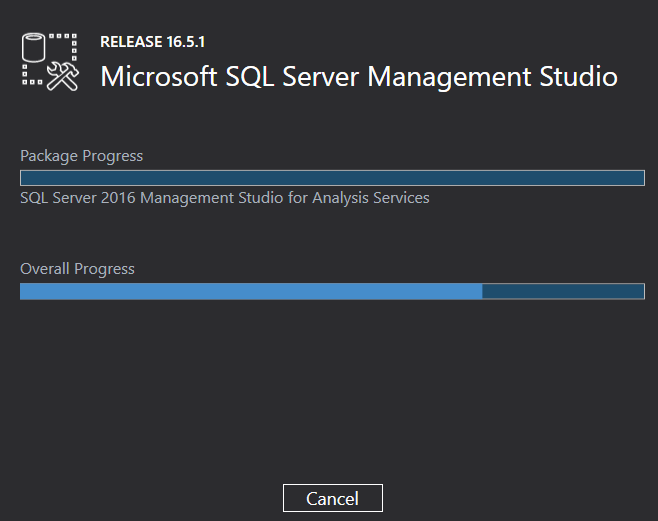The width and height of the screenshot is (658, 521).
Task: Click the 'Microsoft SQL Server Management Studio' title
Action: coord(359,77)
